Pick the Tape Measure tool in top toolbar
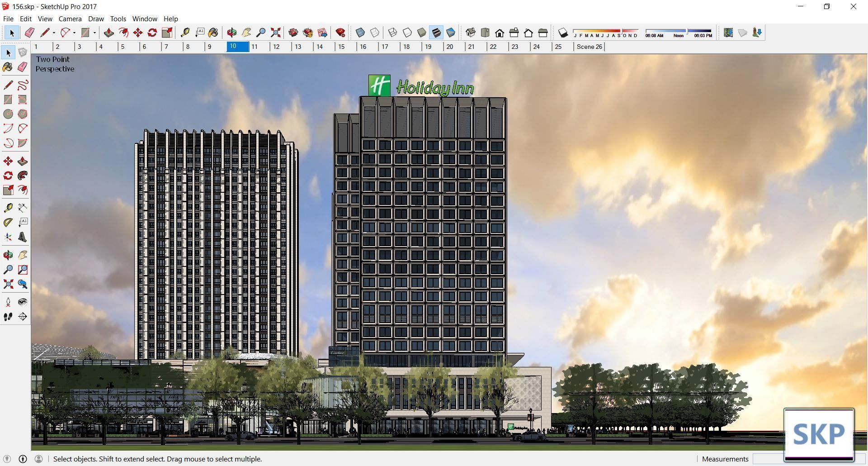 (185, 33)
